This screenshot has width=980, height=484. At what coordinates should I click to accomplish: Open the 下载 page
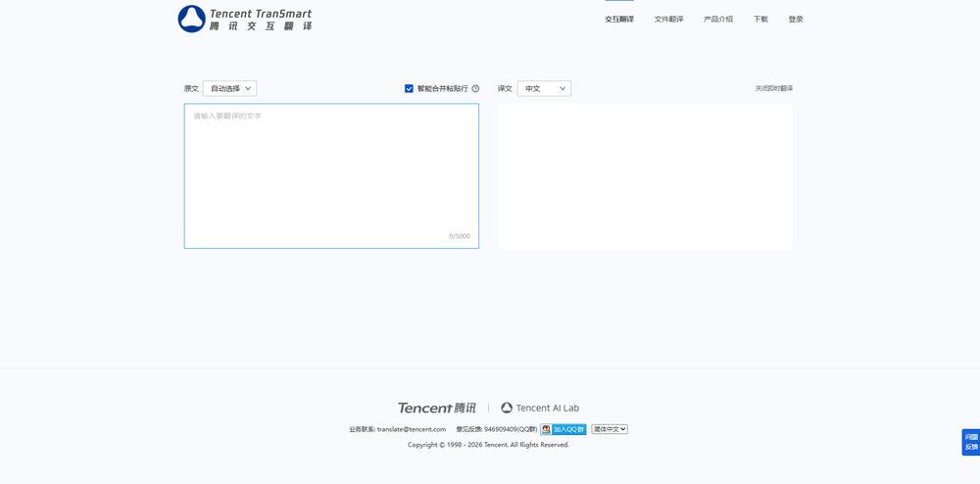(x=760, y=20)
